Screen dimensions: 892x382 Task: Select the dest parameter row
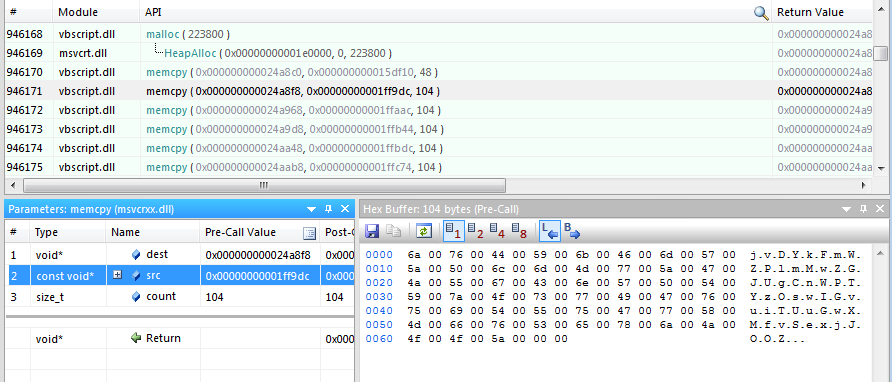[x=179, y=254]
